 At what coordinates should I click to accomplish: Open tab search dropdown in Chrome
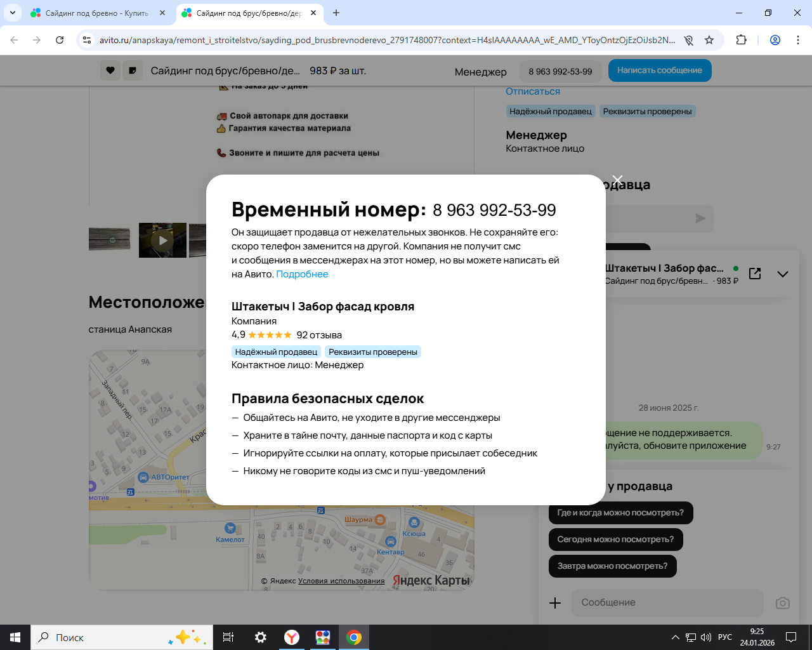[x=13, y=13]
